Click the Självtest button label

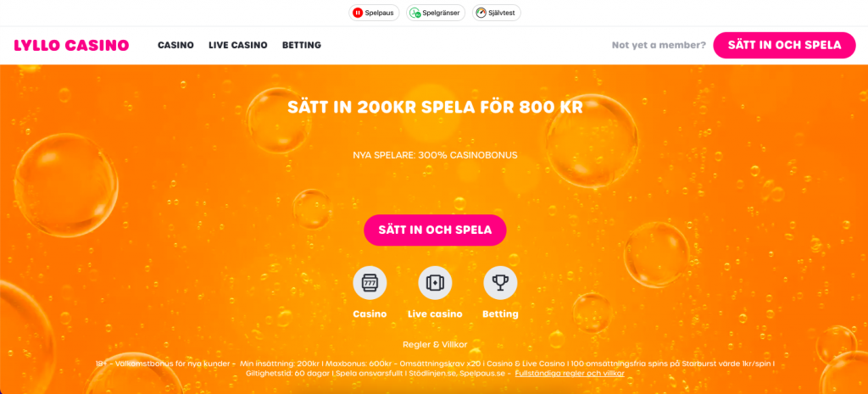(503, 13)
